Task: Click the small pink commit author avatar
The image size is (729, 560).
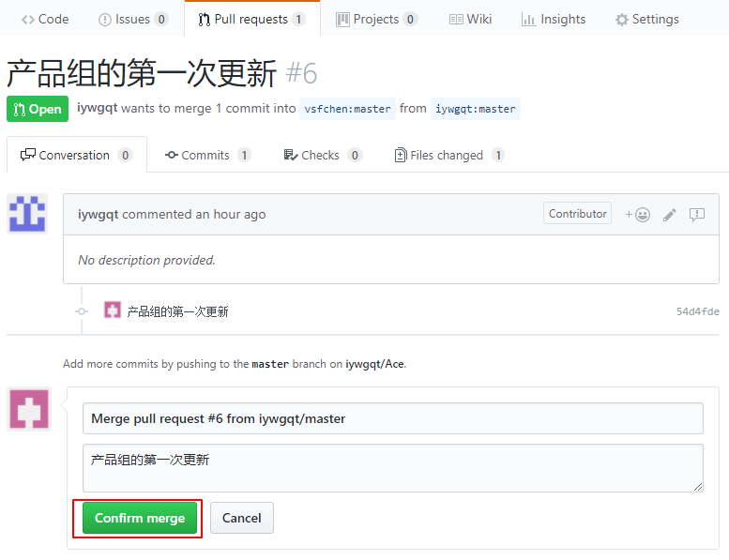Action: (x=113, y=310)
